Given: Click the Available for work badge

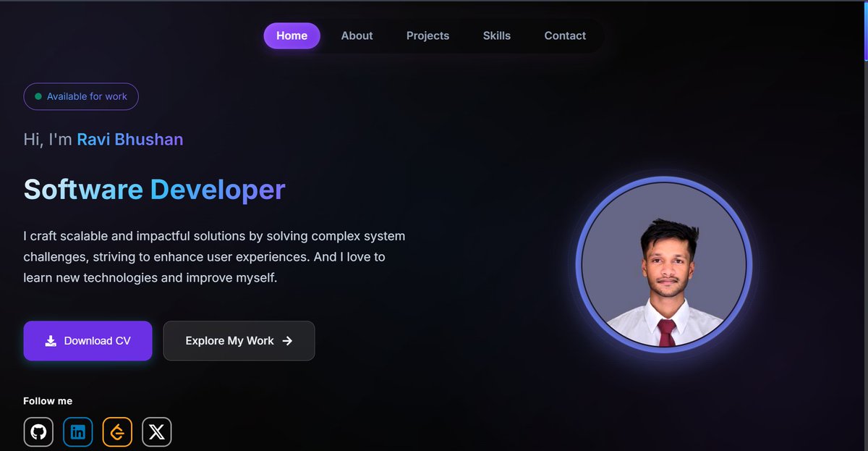Looking at the screenshot, I should pyautogui.click(x=81, y=96).
